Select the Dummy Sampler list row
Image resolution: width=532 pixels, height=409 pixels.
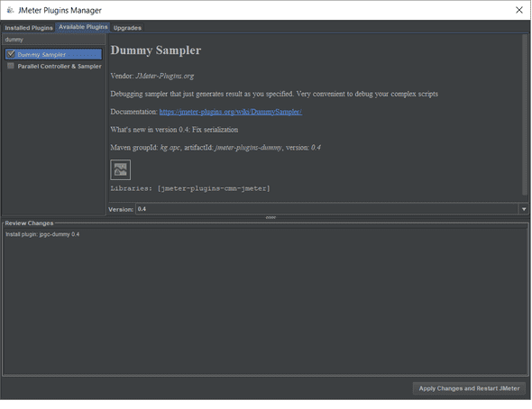click(x=53, y=54)
